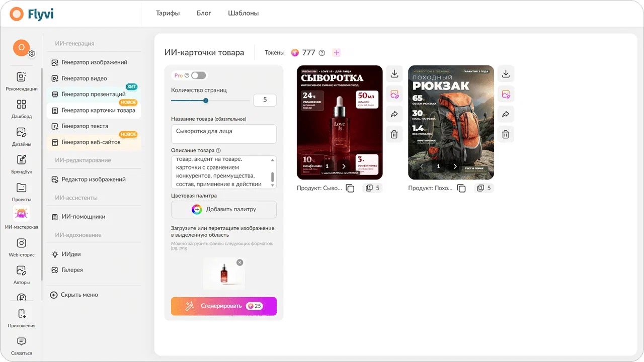
Task: Show previous page of Сыворотка card
Action: click(x=309, y=166)
